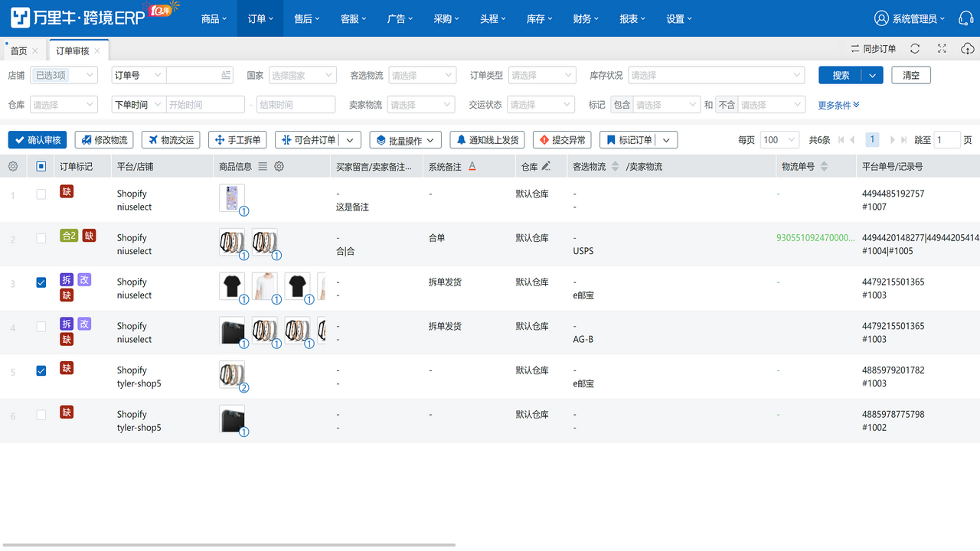Open the 广告 top menu
This screenshot has height=551, width=980.
pyautogui.click(x=400, y=18)
